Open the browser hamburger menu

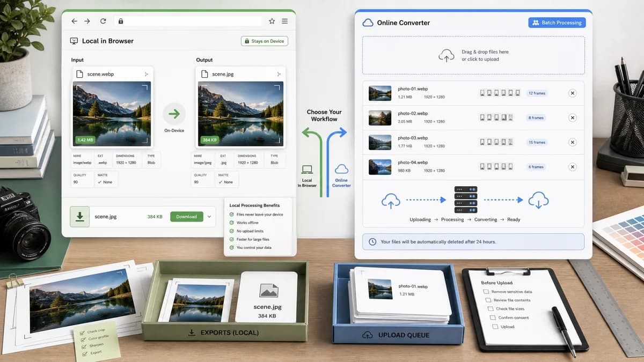284,21
